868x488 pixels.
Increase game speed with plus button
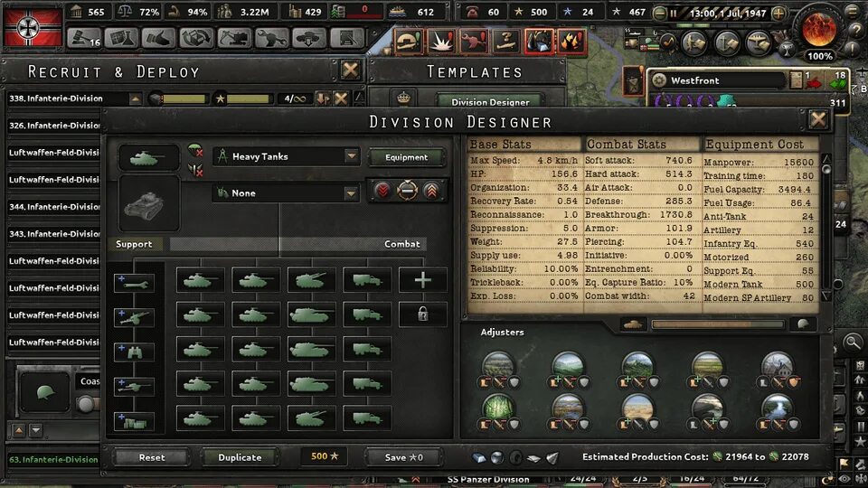point(778,13)
